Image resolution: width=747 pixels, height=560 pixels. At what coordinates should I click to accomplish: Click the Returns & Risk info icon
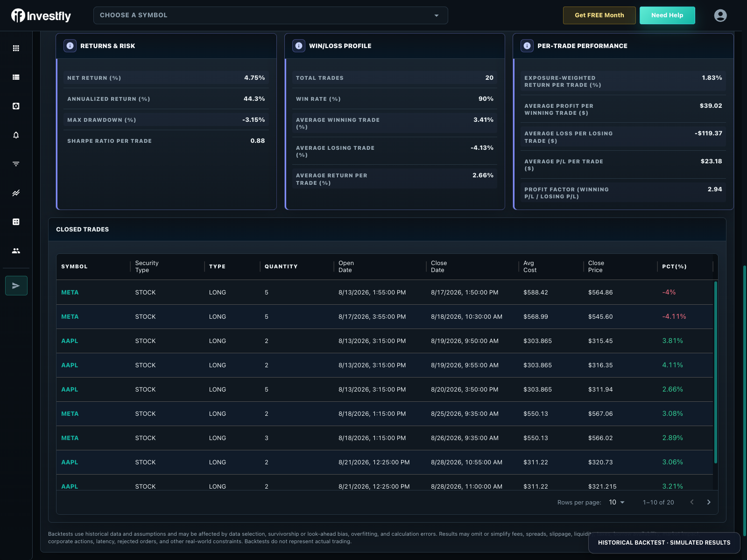[70, 46]
